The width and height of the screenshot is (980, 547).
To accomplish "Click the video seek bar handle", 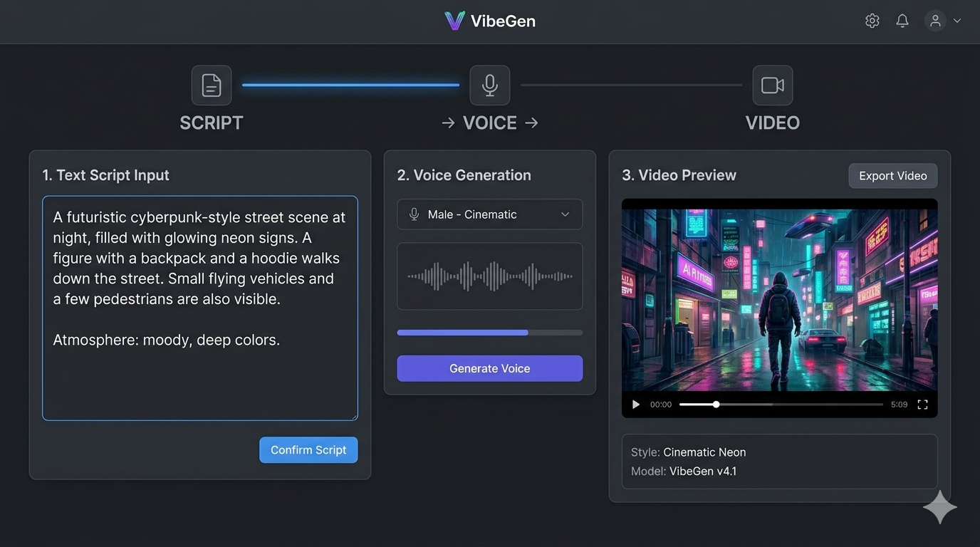I will pyautogui.click(x=716, y=405).
